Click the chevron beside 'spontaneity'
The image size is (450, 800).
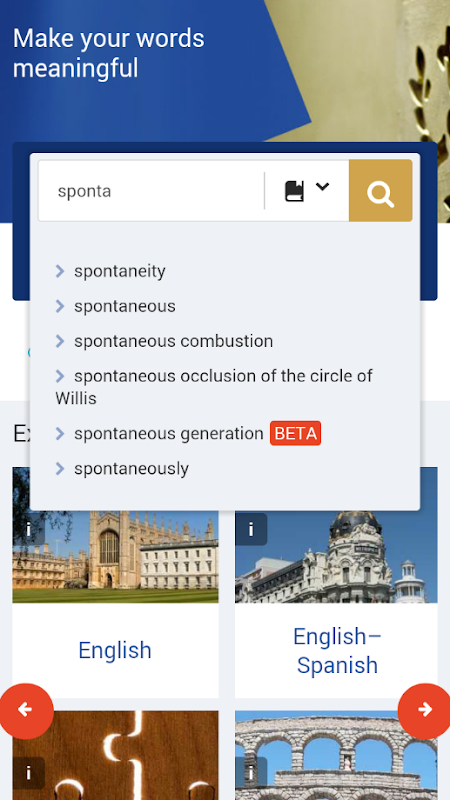click(60, 271)
